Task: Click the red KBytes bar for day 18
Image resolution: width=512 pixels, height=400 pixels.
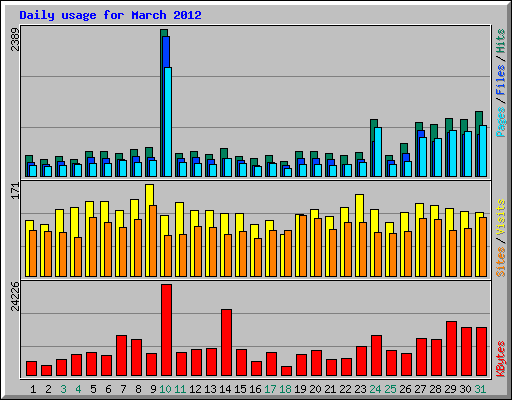Action: pos(287,371)
